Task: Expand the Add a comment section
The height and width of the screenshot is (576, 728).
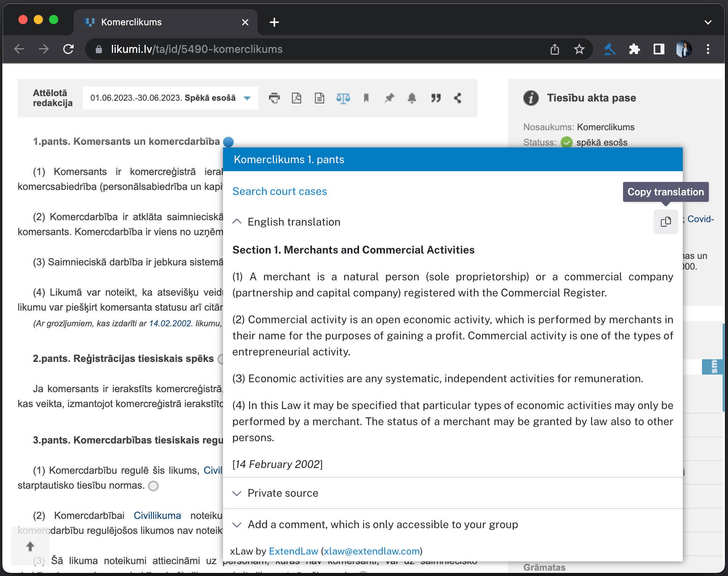Action: [x=237, y=524]
